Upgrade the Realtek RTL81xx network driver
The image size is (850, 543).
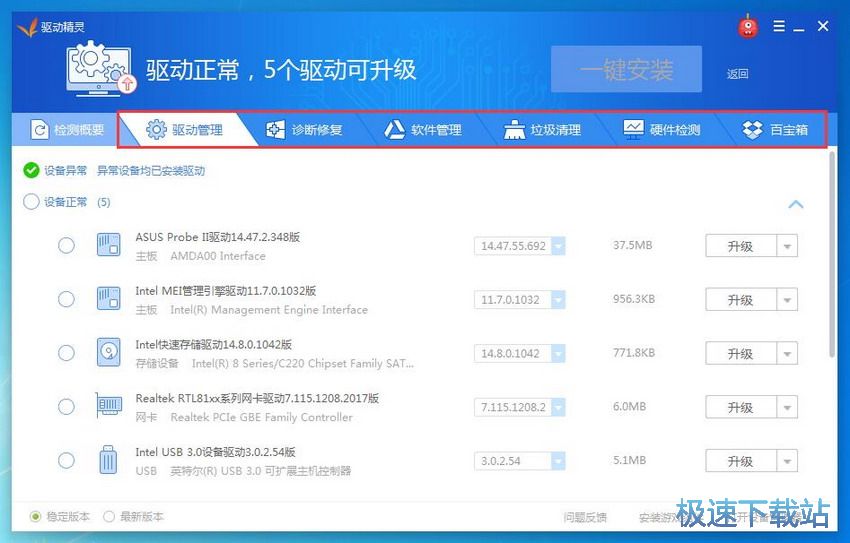coord(741,407)
